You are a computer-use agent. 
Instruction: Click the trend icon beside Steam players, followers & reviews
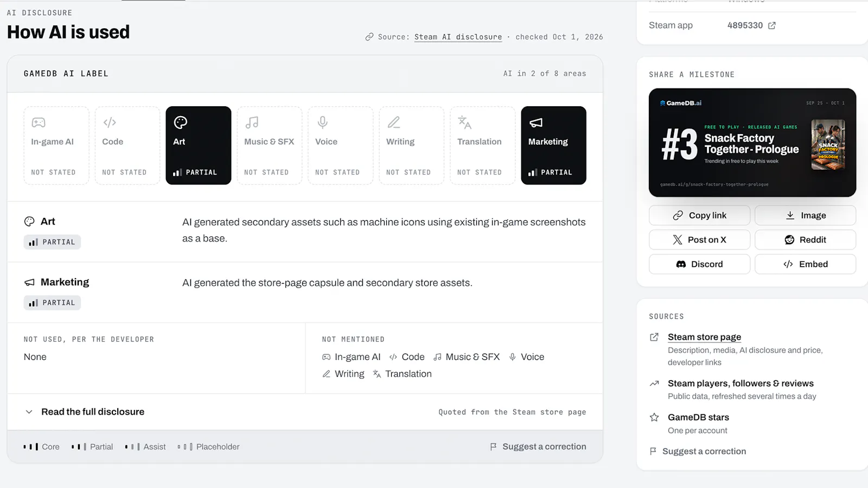[x=654, y=383]
